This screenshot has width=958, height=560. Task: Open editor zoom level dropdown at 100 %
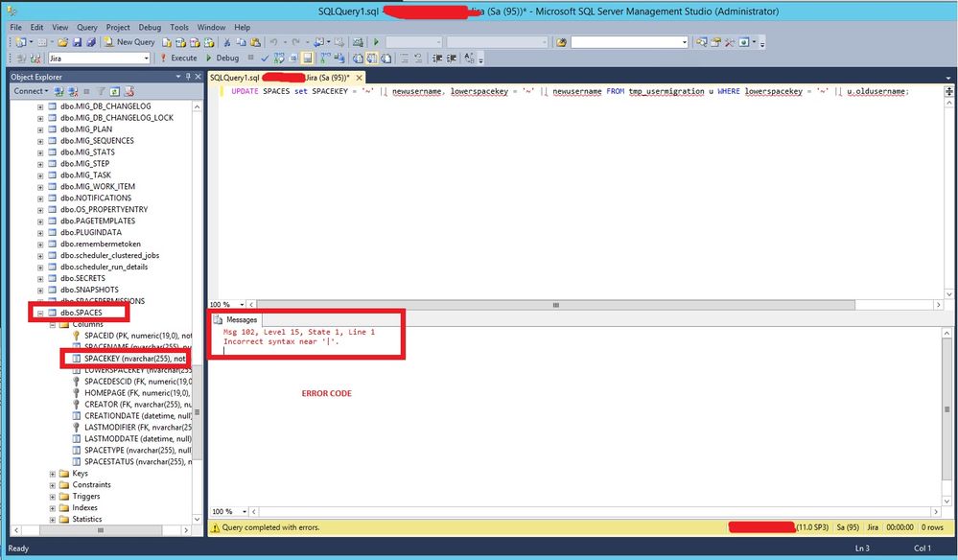pyautogui.click(x=243, y=304)
